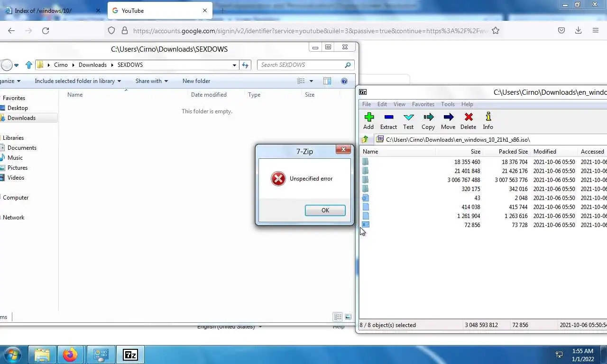The image size is (607, 364).
Task: Click Cirno in the Explorer breadcrumb
Action: [61, 65]
